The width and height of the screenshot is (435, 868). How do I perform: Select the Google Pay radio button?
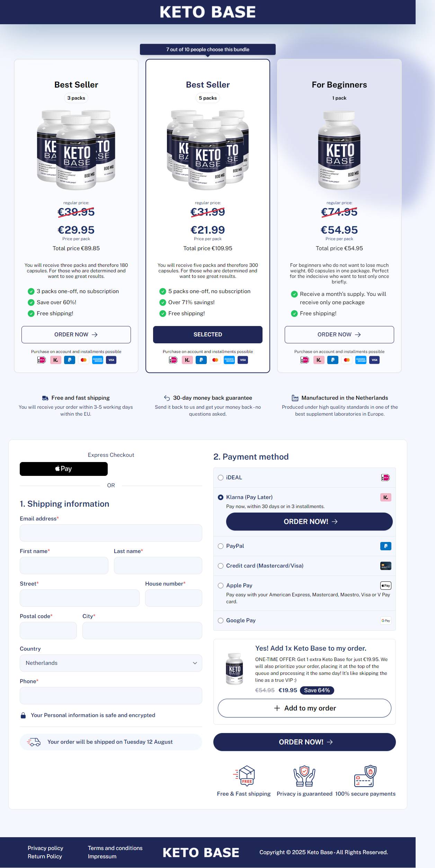(221, 621)
